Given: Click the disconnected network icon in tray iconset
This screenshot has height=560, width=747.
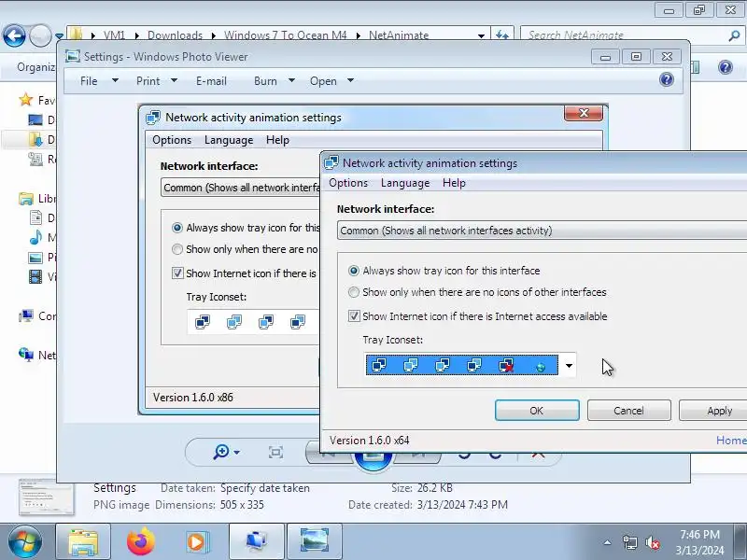Looking at the screenshot, I should 506,366.
